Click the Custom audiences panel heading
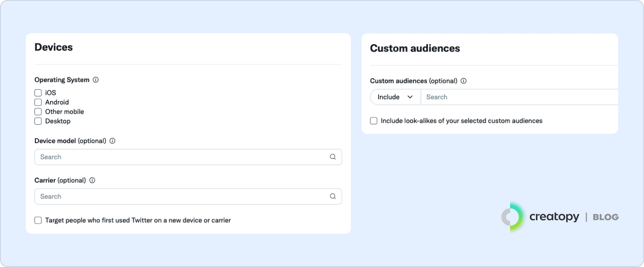The width and height of the screenshot is (644, 267). click(x=415, y=48)
